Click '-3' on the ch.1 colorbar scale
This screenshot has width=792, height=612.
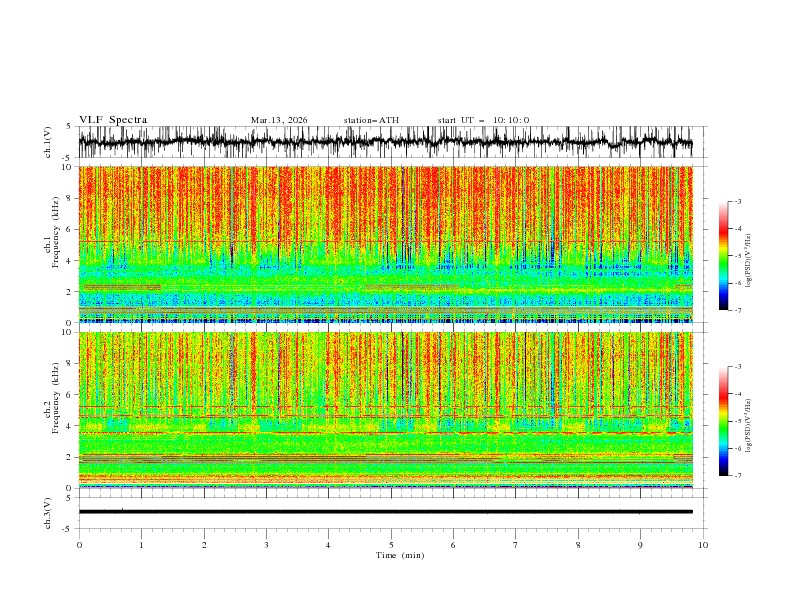(738, 201)
